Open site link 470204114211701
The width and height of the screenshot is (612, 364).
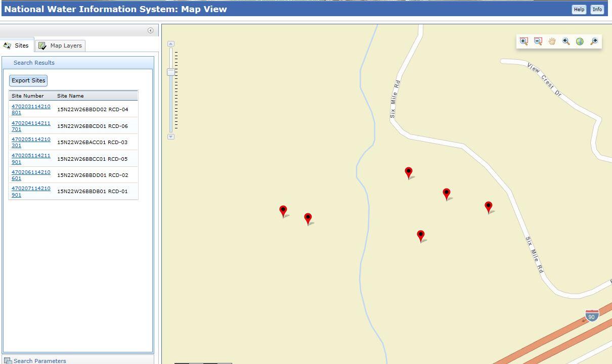coord(31,126)
